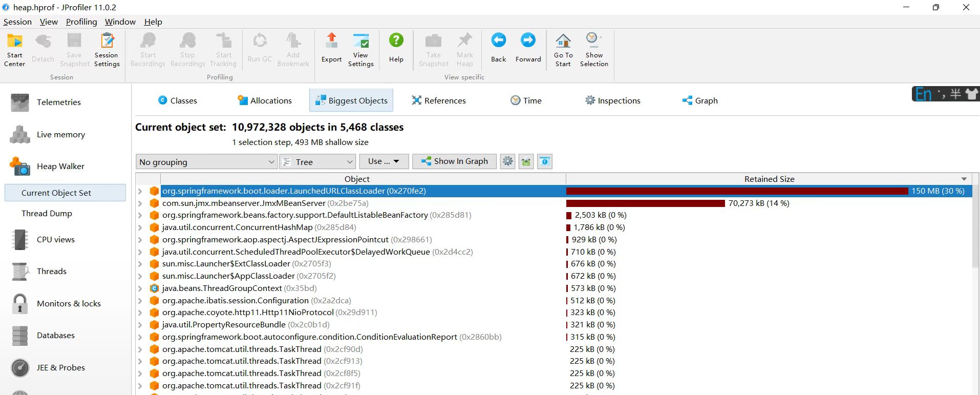Select the ThreadGroupContext row
The width and height of the screenshot is (980, 395).
[553, 288]
